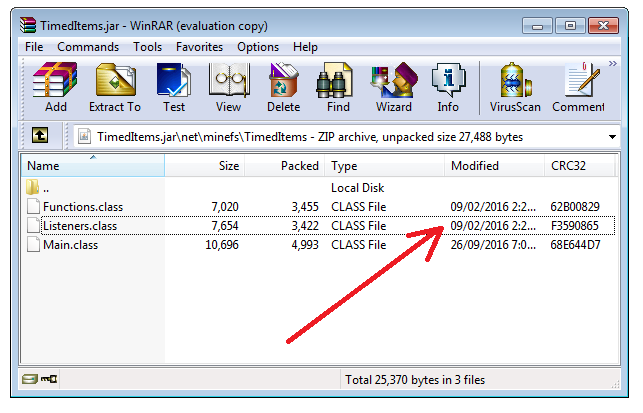Launch the Wizard tool
This screenshot has height=413, width=643.
tap(394, 87)
